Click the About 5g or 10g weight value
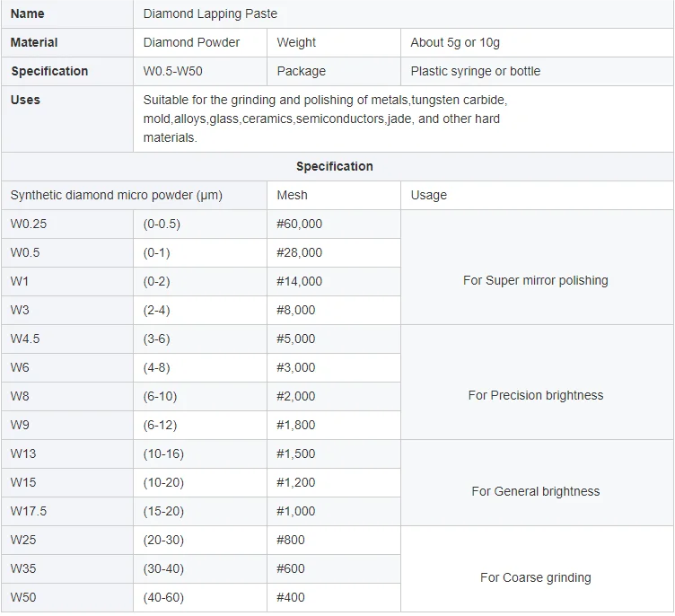The image size is (675, 616). [x=455, y=42]
